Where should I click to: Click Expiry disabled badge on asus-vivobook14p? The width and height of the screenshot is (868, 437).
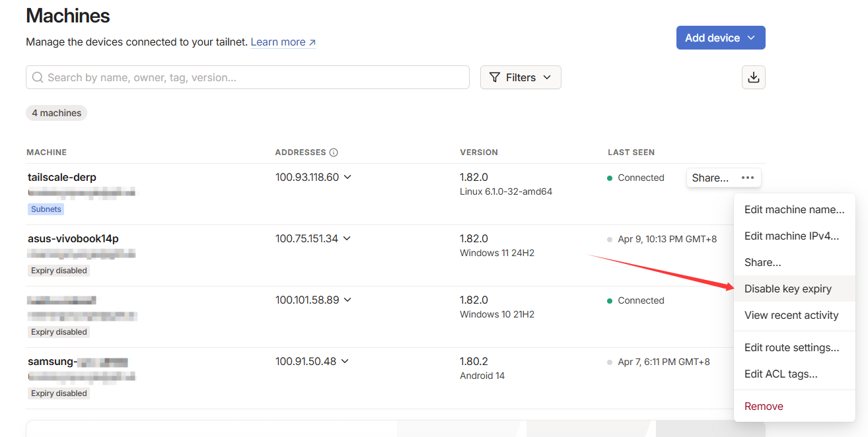point(59,271)
